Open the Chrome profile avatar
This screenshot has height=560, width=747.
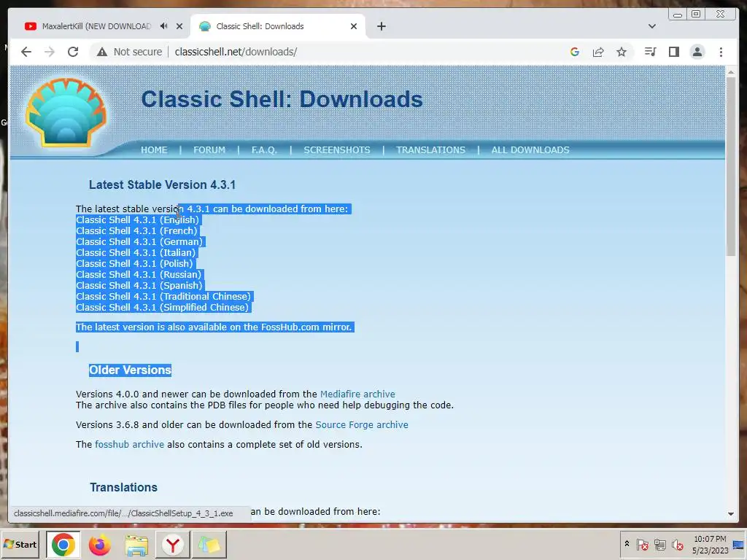pyautogui.click(x=697, y=52)
